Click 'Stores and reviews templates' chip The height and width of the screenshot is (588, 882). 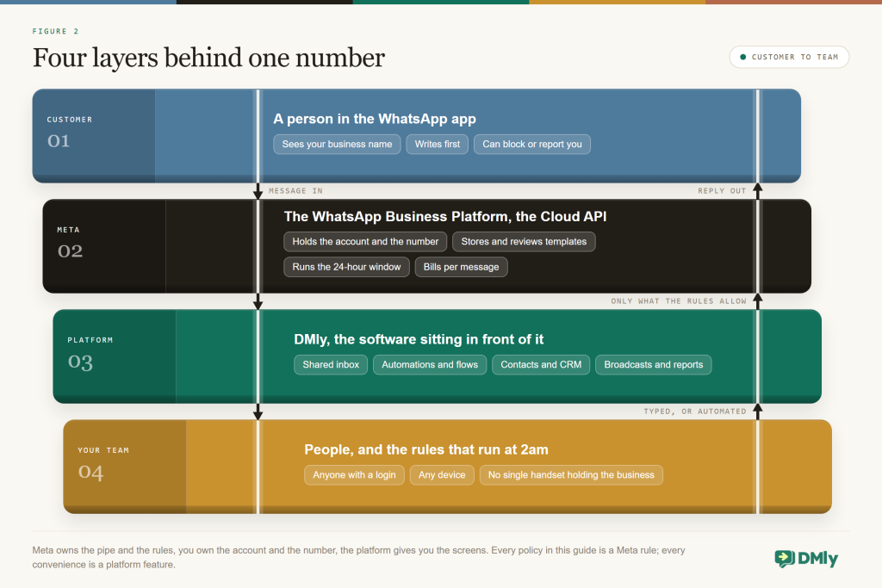pyautogui.click(x=524, y=242)
